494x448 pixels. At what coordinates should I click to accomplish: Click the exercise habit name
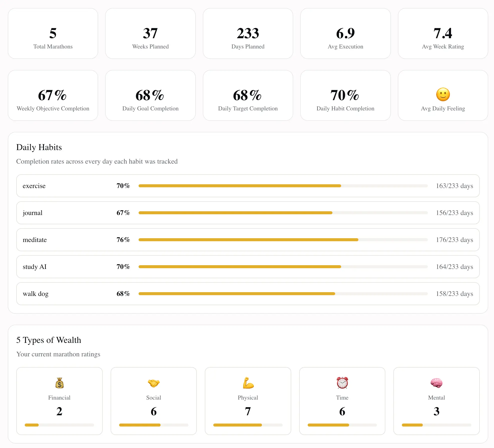(x=34, y=186)
